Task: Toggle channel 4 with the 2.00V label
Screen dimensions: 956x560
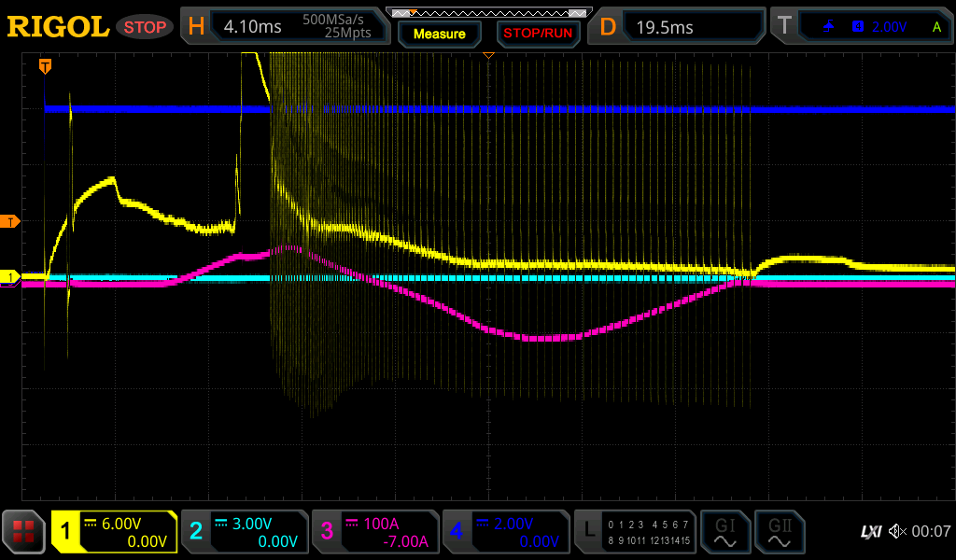Action: click(x=505, y=532)
